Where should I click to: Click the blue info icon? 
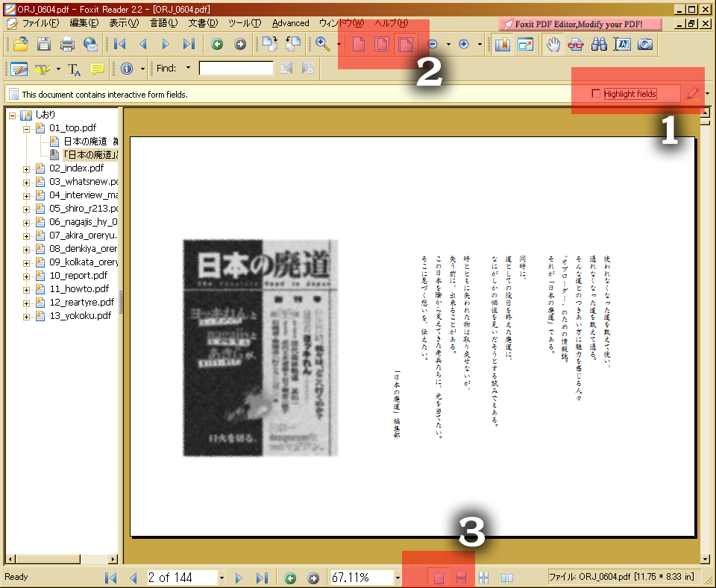click(x=127, y=69)
